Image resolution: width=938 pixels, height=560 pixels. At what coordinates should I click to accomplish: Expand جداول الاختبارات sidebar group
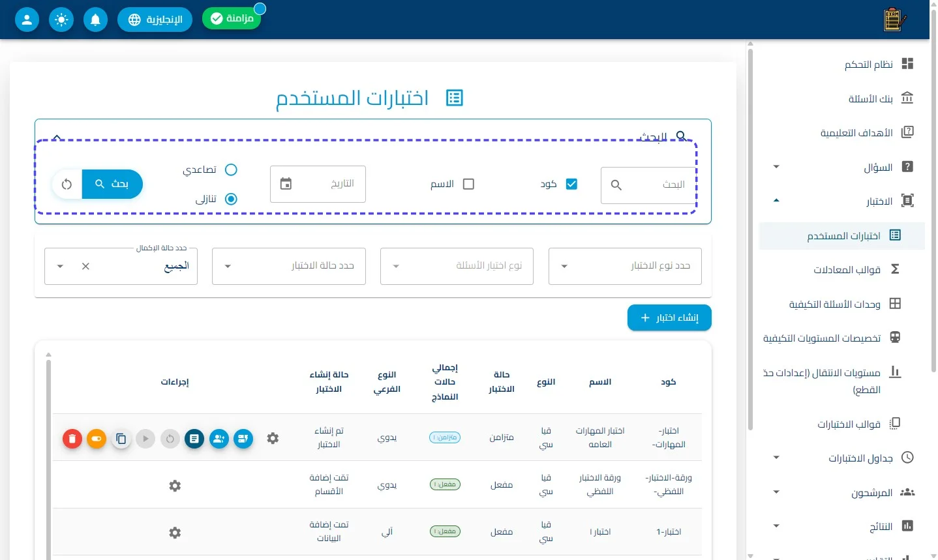coord(776,458)
